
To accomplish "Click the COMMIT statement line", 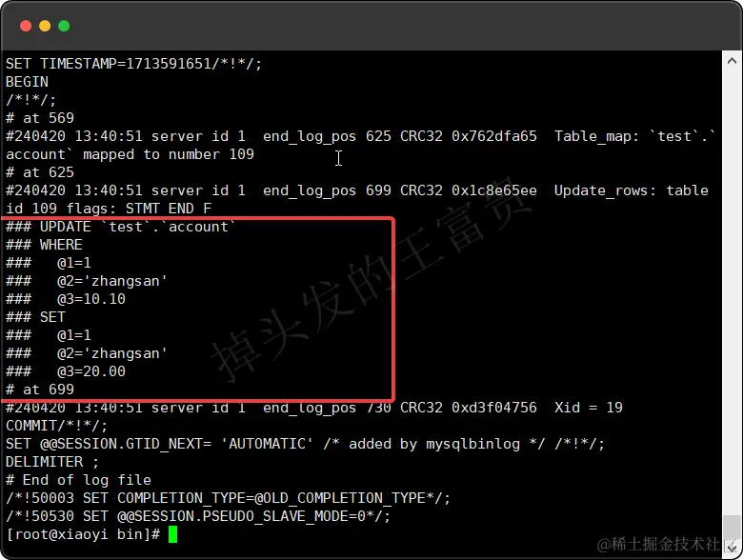I will coord(57,426).
